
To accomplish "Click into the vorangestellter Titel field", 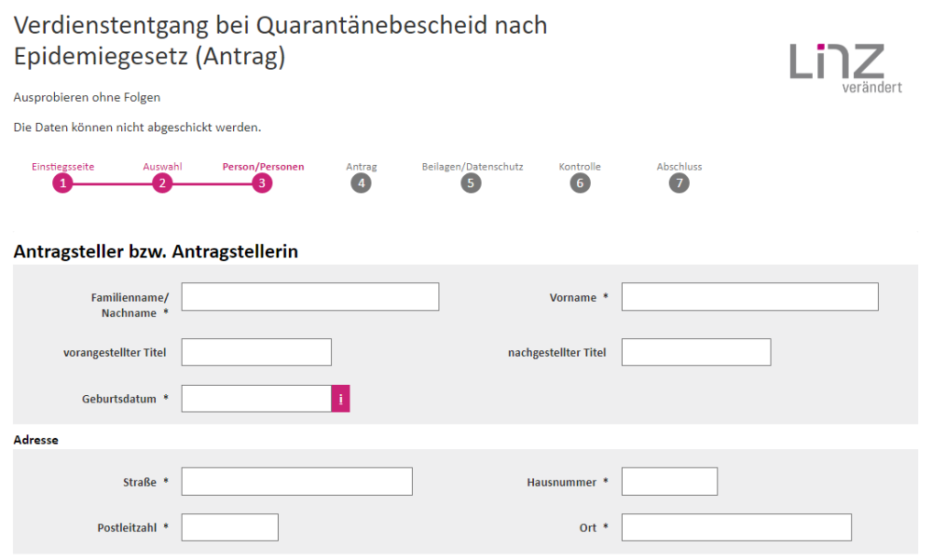I will [x=255, y=351].
